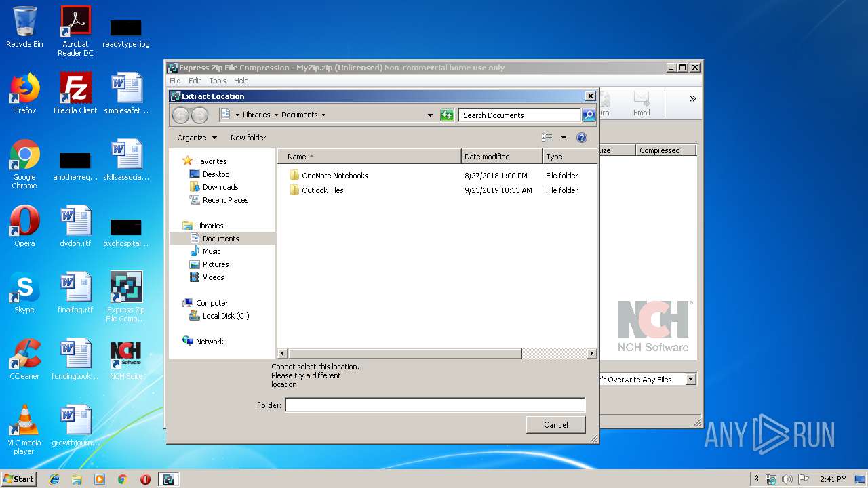Open the Acrobat Reader DC desktop shortcut

tap(75, 31)
